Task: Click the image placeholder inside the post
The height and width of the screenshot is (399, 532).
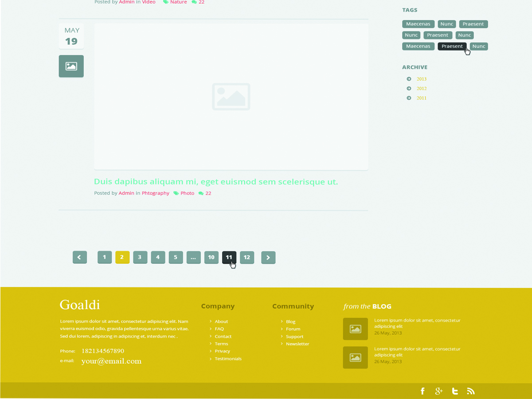Action: coord(231,96)
